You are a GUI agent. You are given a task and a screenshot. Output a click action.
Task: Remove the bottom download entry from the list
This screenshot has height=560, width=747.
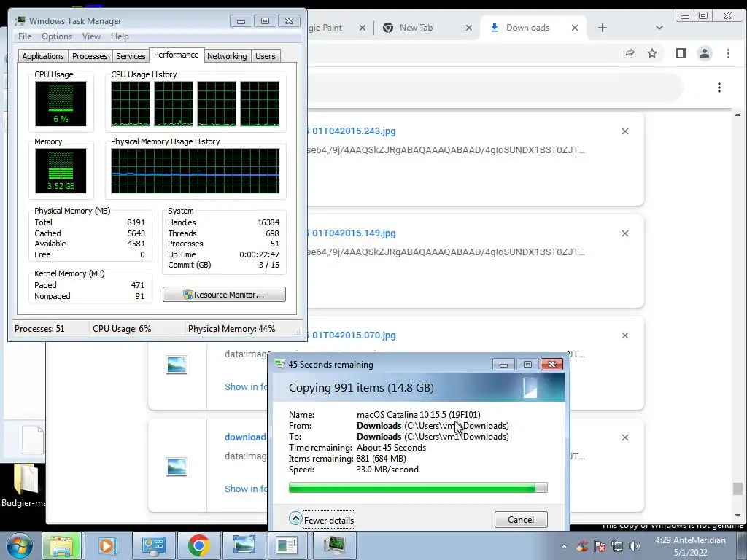[625, 437]
